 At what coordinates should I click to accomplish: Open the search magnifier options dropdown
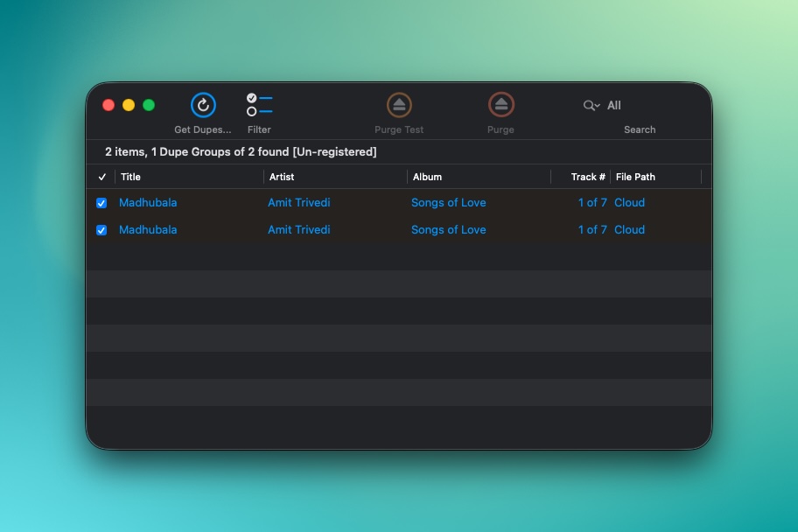(x=591, y=105)
